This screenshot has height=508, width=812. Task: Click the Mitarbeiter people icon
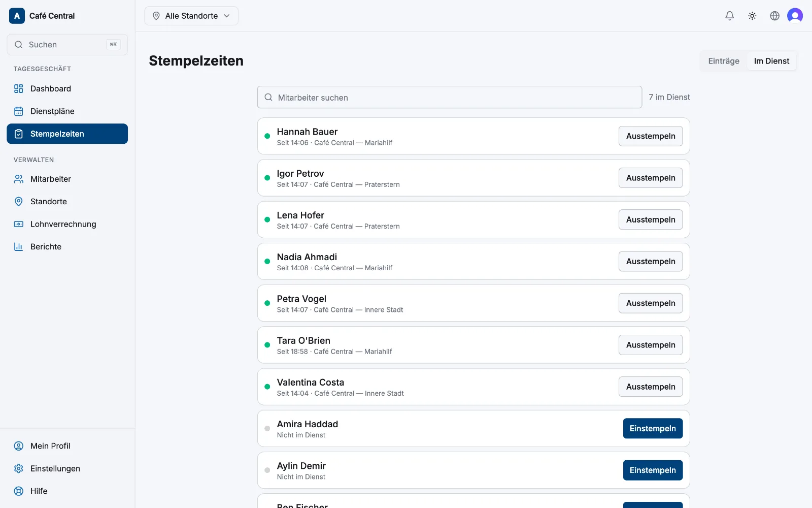(19, 179)
